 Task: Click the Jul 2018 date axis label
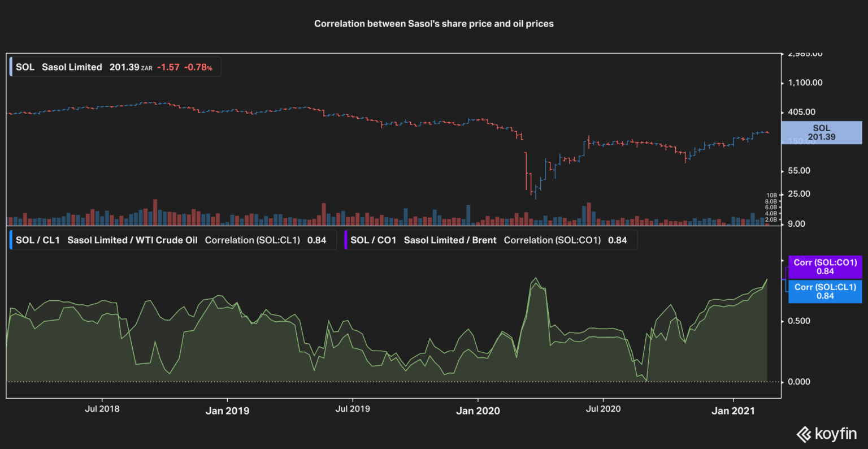(x=102, y=408)
